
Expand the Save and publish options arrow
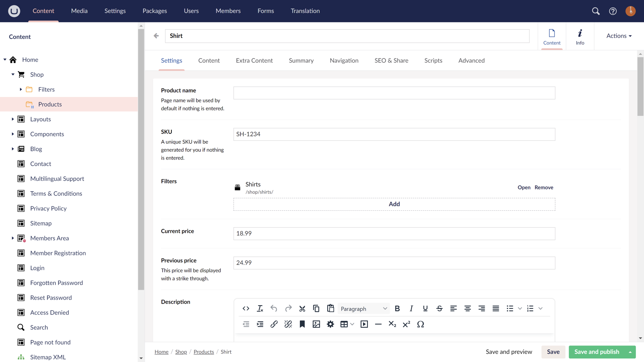[x=630, y=352]
